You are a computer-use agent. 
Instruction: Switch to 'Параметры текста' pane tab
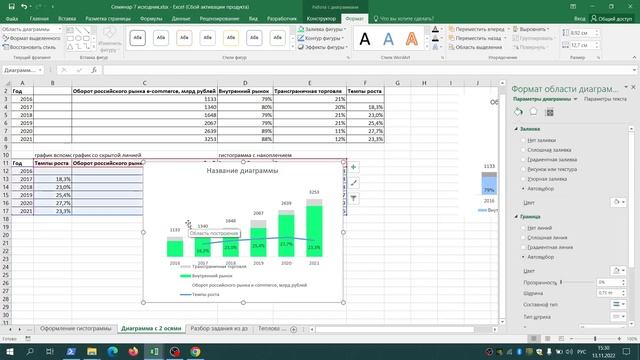click(x=605, y=99)
